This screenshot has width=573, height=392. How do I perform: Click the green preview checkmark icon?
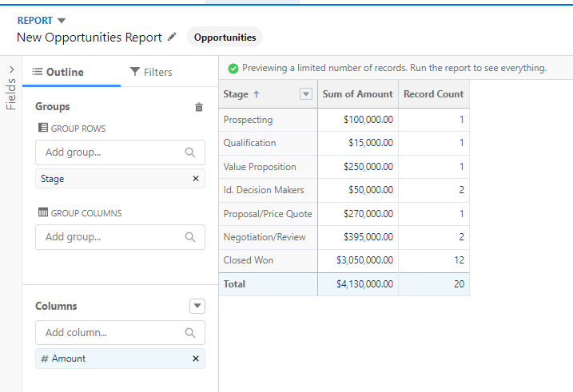pyautogui.click(x=233, y=69)
